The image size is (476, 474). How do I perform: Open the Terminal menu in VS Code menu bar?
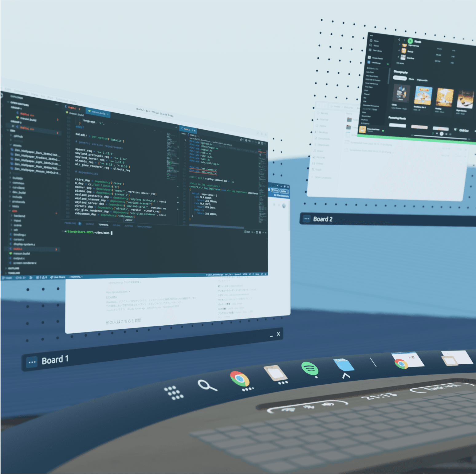click(x=61, y=100)
